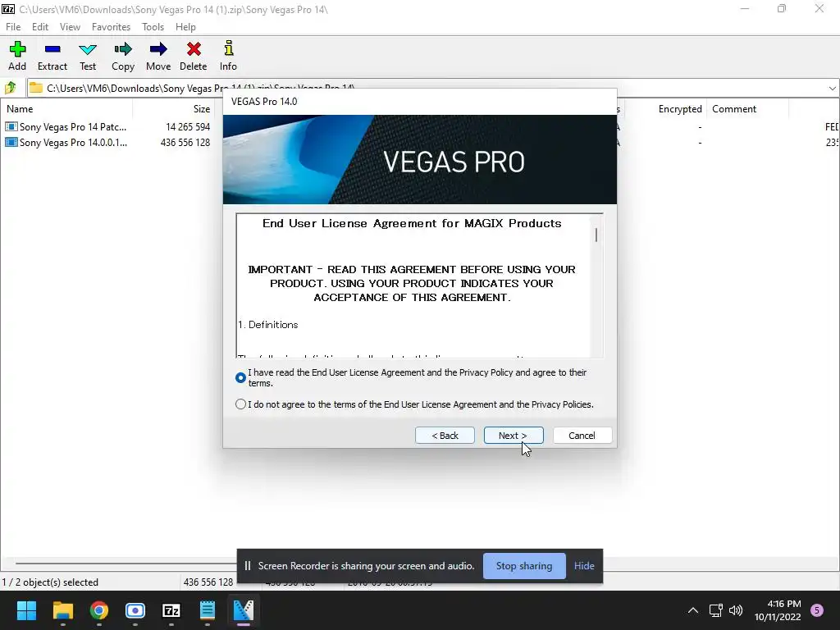Open the notification badge showing 5
840x630 pixels.
[817, 610]
